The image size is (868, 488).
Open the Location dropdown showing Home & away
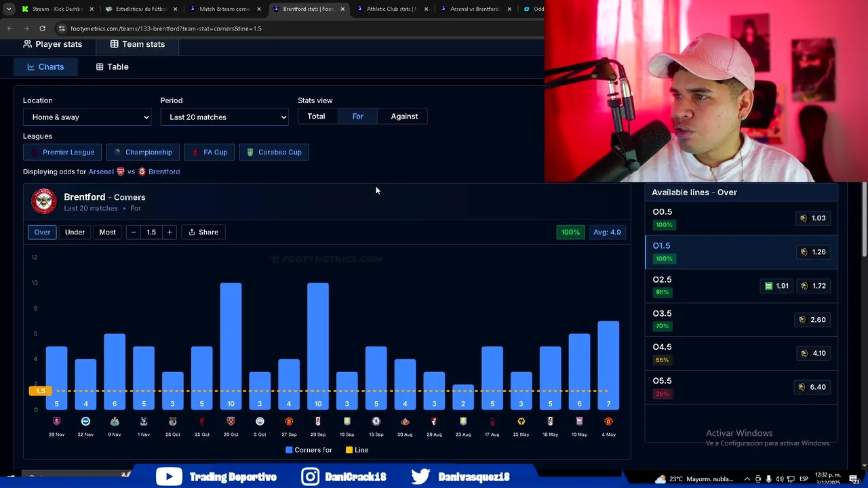click(87, 117)
